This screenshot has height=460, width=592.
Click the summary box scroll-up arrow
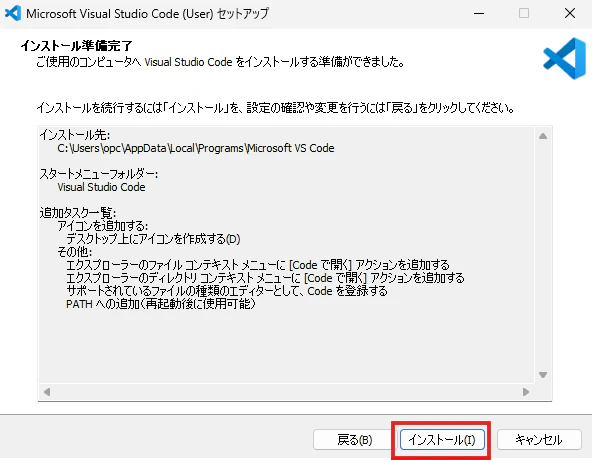click(x=543, y=136)
